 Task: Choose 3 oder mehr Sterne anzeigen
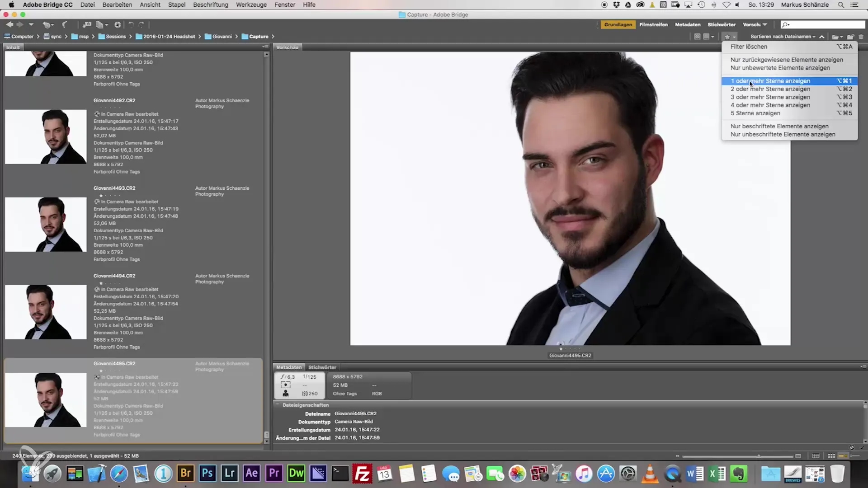tap(789, 97)
